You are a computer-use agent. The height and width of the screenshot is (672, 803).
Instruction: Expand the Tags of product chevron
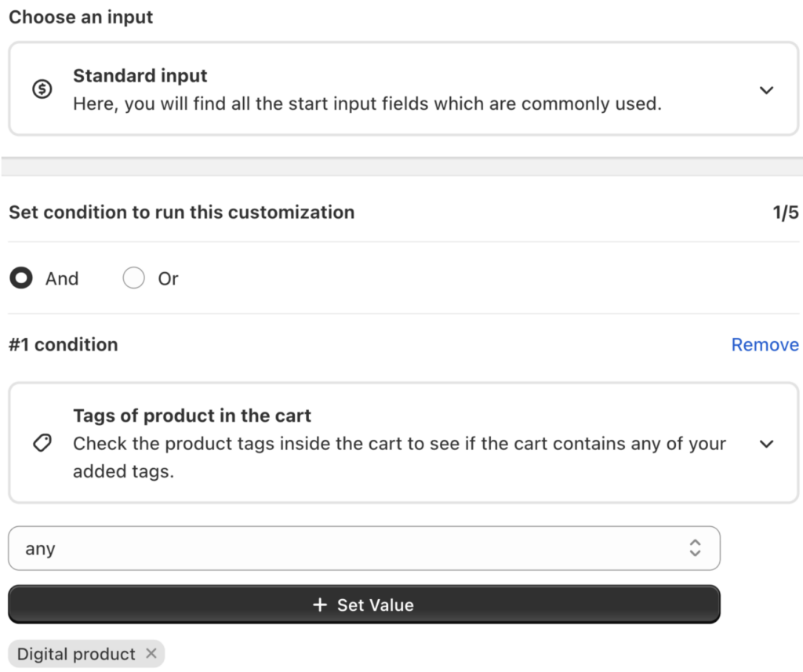766,444
